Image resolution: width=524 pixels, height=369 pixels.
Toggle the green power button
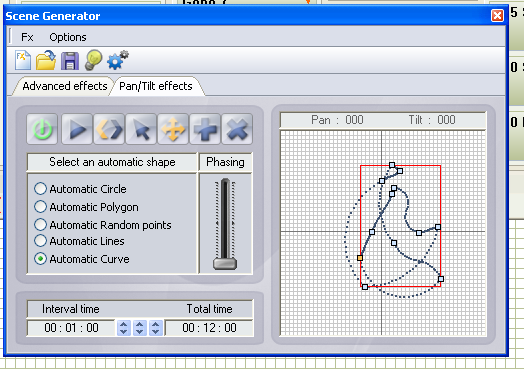pos(42,129)
